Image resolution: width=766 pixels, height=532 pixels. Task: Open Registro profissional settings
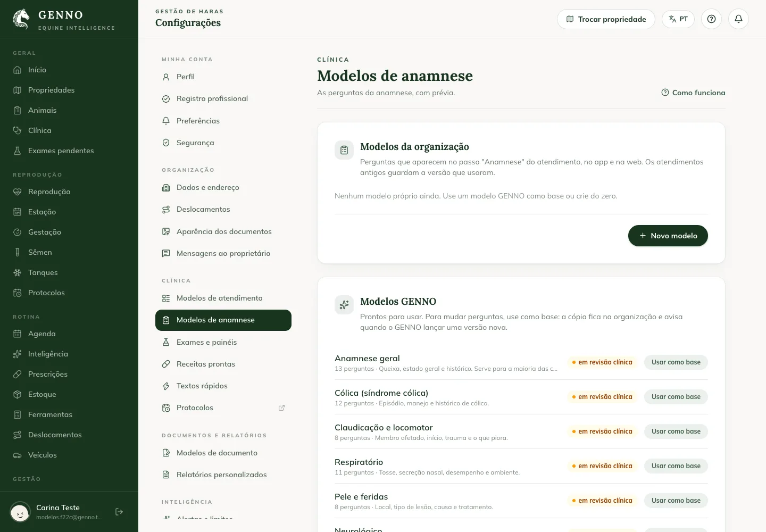[223, 98]
